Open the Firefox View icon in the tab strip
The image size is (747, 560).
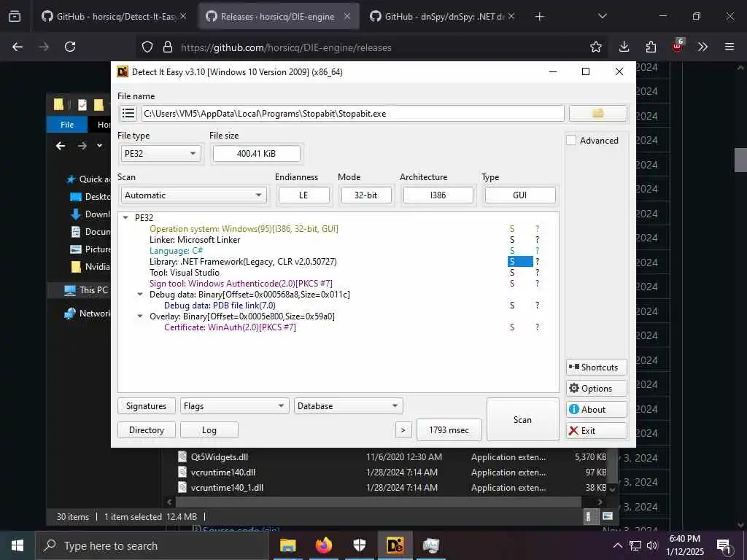[15, 17]
